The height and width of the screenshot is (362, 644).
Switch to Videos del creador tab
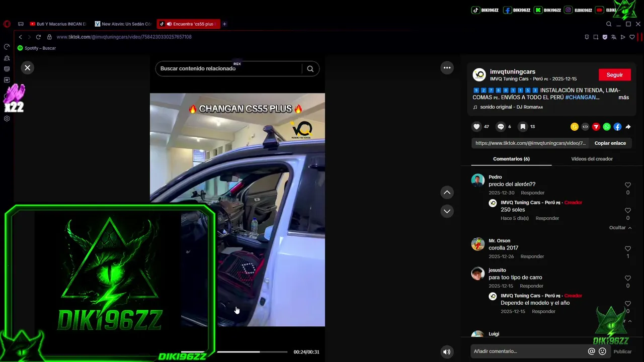click(x=592, y=159)
